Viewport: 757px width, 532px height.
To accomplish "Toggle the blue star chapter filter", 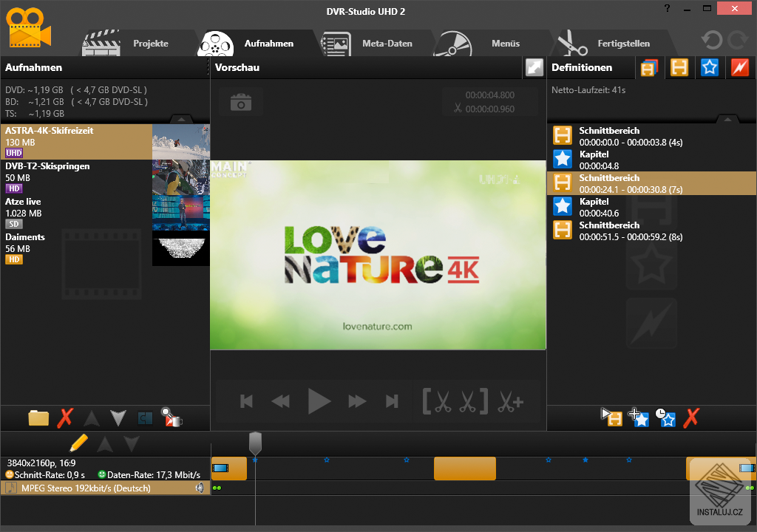I will [710, 67].
